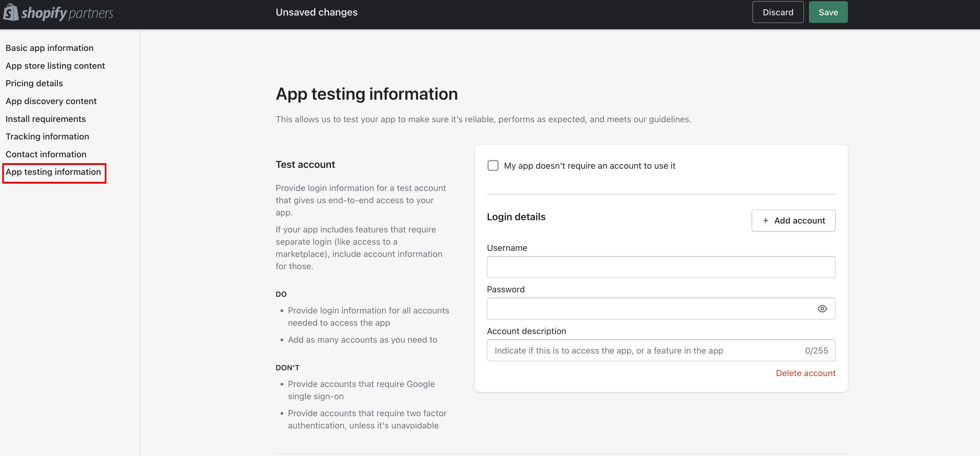Navigate to Pricing details
Viewport: 980px width, 456px height.
point(34,83)
